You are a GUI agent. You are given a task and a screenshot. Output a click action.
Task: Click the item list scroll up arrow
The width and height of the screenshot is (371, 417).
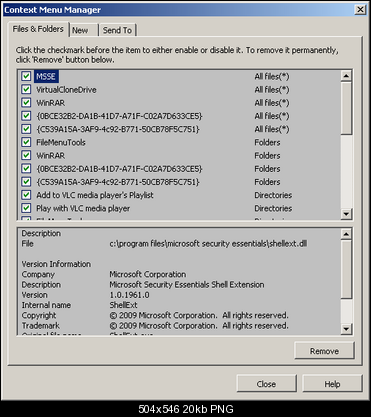point(346,76)
